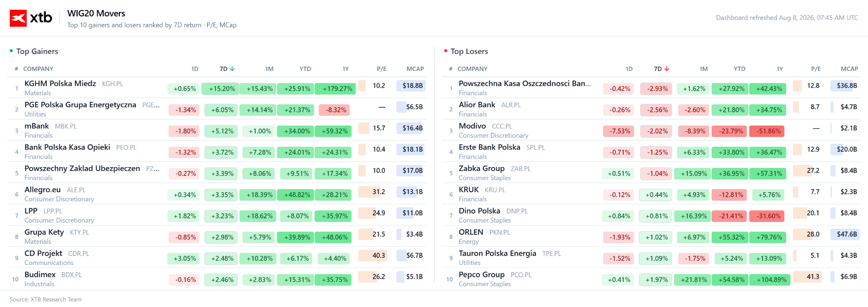Click the 7D sort arrow in Top Losers
The image size is (868, 307).
667,69
